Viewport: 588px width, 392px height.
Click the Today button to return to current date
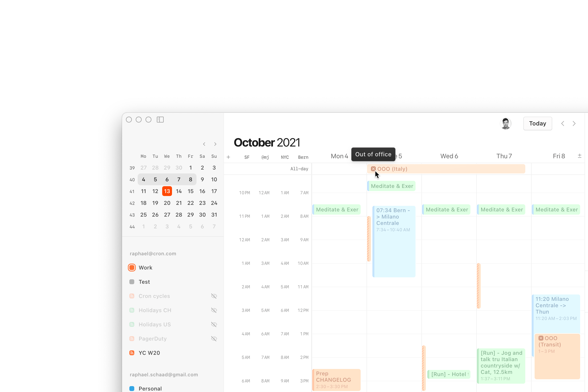tap(538, 123)
